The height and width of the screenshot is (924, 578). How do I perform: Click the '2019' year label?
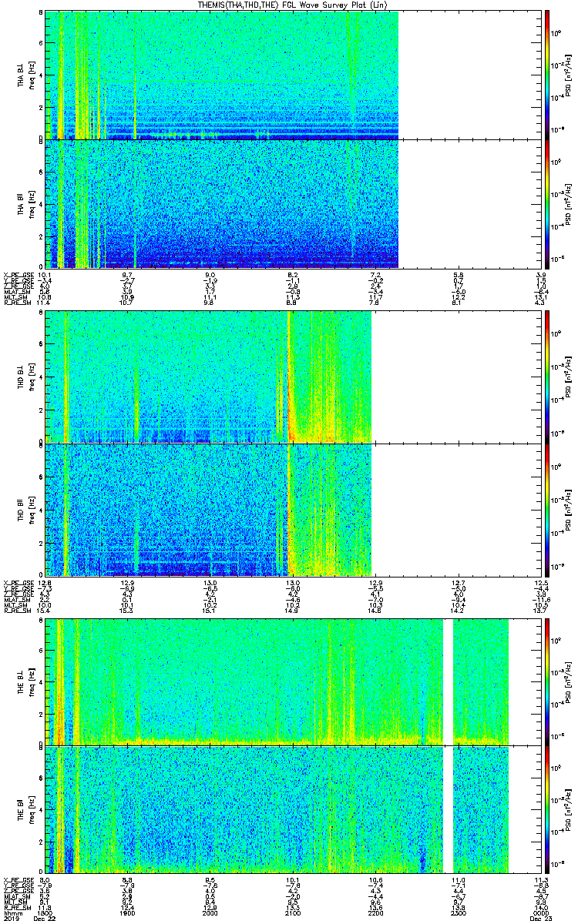(x=12, y=919)
